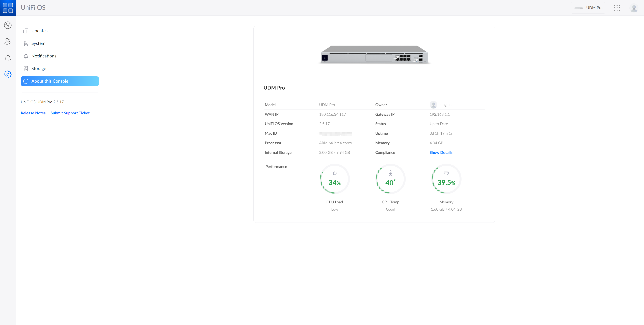Open Submit Support Ticket link
Image resolution: width=644 pixels, height=325 pixels.
[x=70, y=113]
